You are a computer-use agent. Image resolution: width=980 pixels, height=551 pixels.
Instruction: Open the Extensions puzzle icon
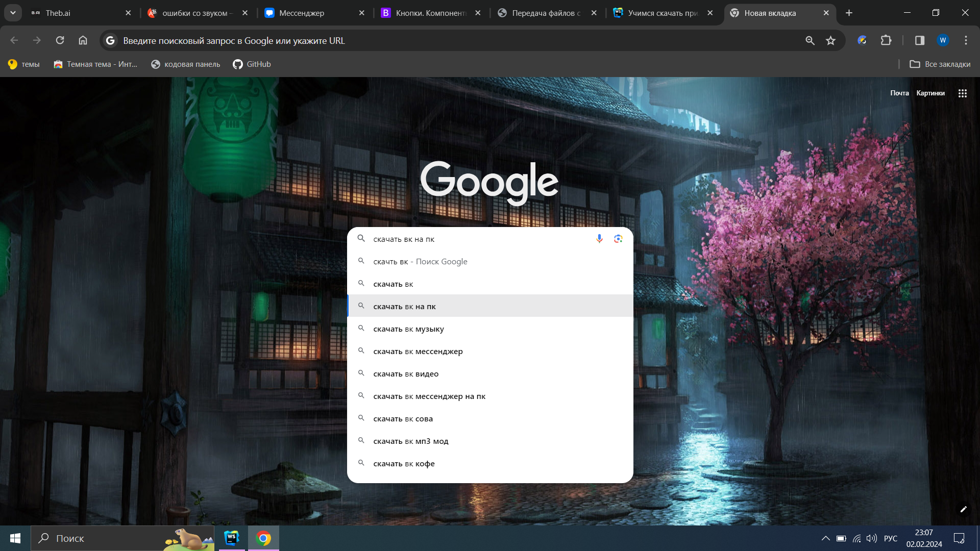click(x=886, y=40)
